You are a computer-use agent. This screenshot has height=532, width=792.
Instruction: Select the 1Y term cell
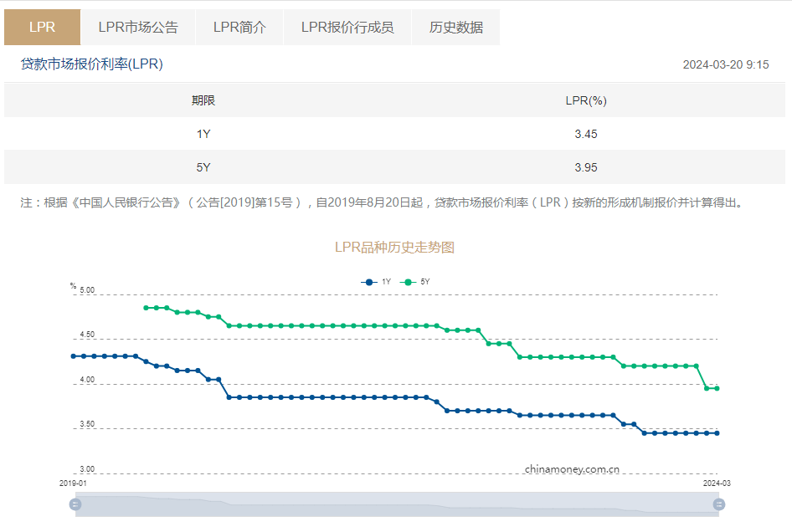click(x=203, y=134)
